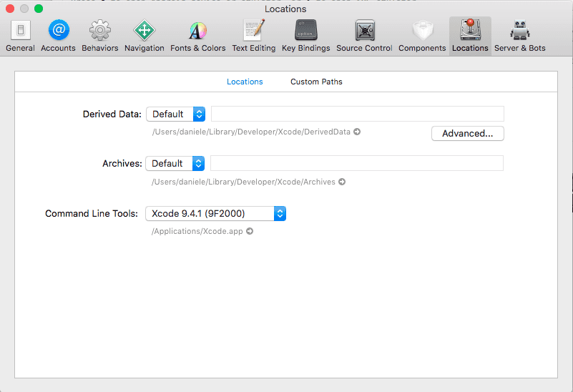Switch to the Custom Paths tab
The height and width of the screenshot is (392, 573).
[316, 82]
